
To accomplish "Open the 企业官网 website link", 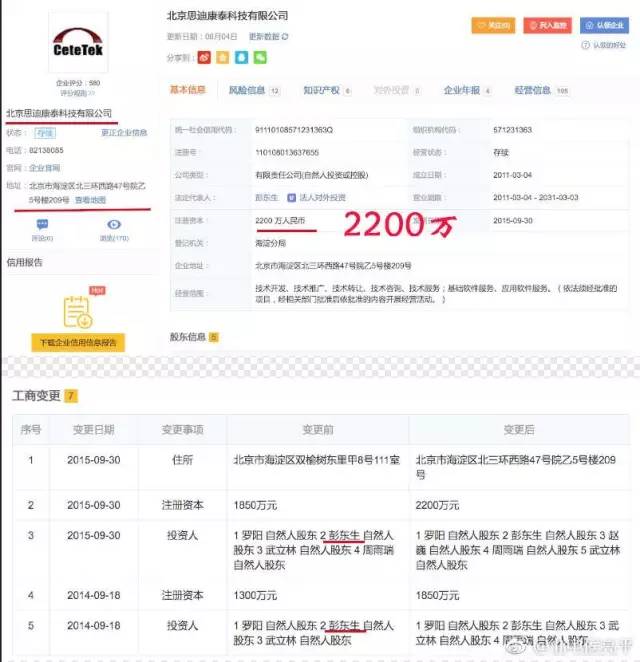I will (x=44, y=168).
